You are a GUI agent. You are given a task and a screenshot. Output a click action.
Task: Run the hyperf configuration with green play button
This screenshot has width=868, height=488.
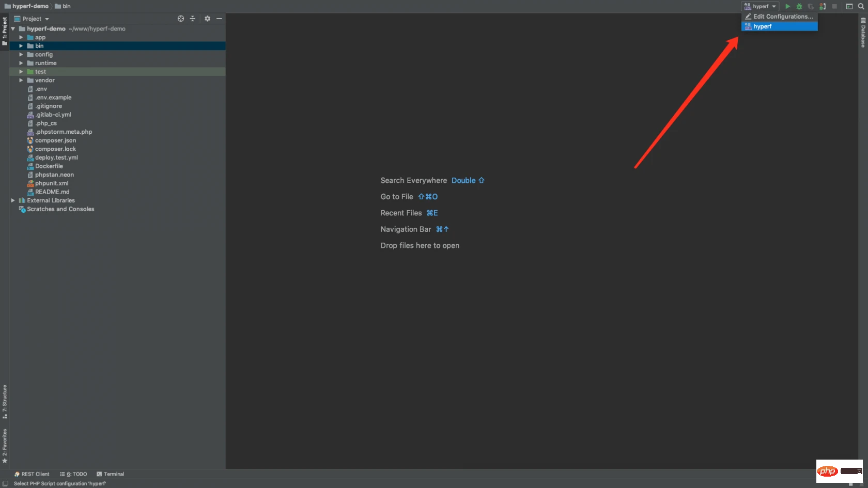787,6
